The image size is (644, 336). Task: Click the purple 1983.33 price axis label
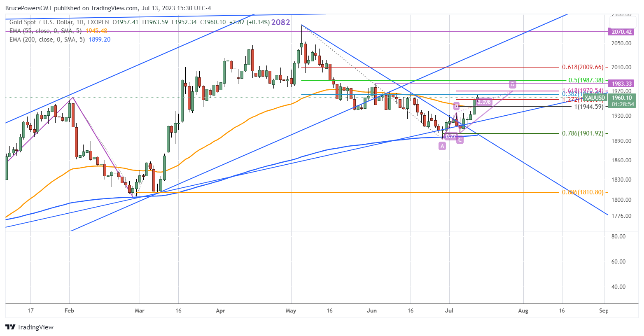pyautogui.click(x=622, y=84)
